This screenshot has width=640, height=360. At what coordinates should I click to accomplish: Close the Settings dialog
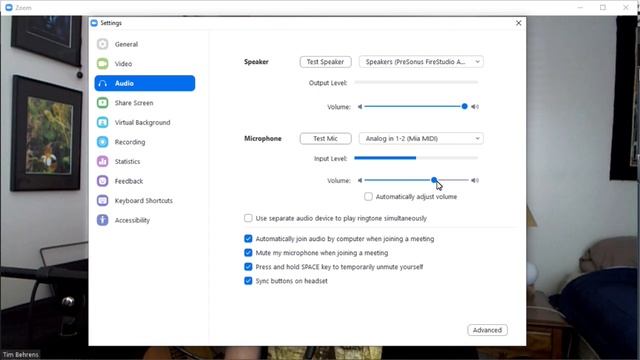(x=518, y=23)
